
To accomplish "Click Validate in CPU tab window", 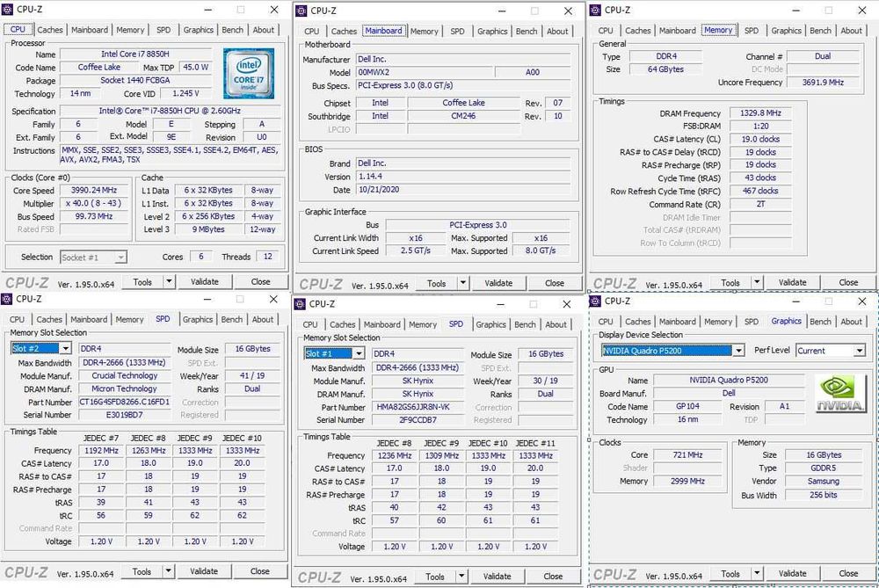I will [205, 281].
